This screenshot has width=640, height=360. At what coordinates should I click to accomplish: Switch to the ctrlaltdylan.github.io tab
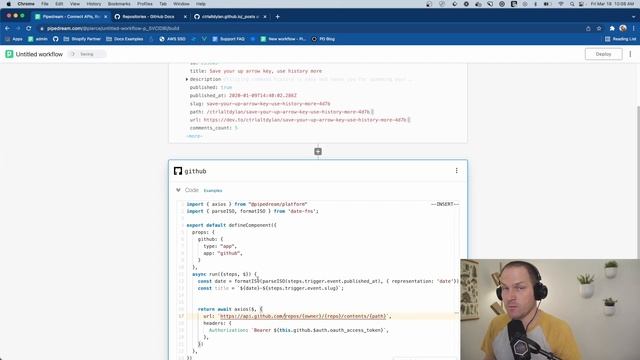[x=228, y=17]
